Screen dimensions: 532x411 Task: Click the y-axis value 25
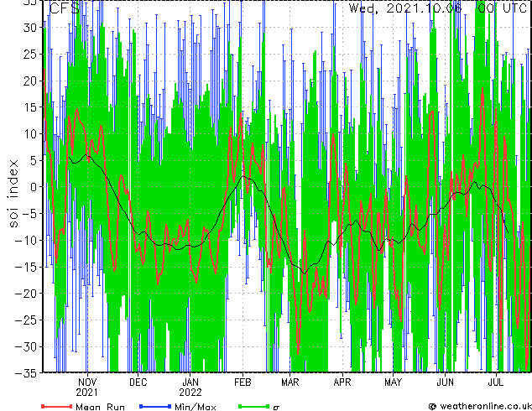[30, 54]
